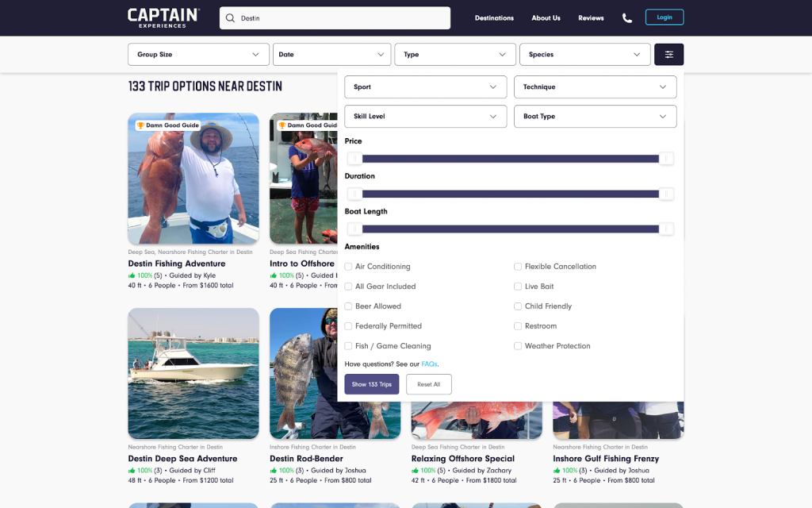Click the search magnifier icon
The width and height of the screenshot is (812, 508).
point(230,18)
